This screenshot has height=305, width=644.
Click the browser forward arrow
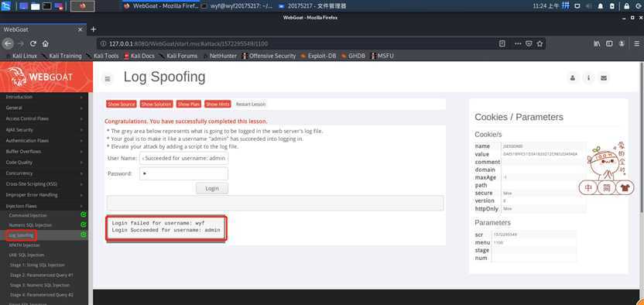click(21, 43)
